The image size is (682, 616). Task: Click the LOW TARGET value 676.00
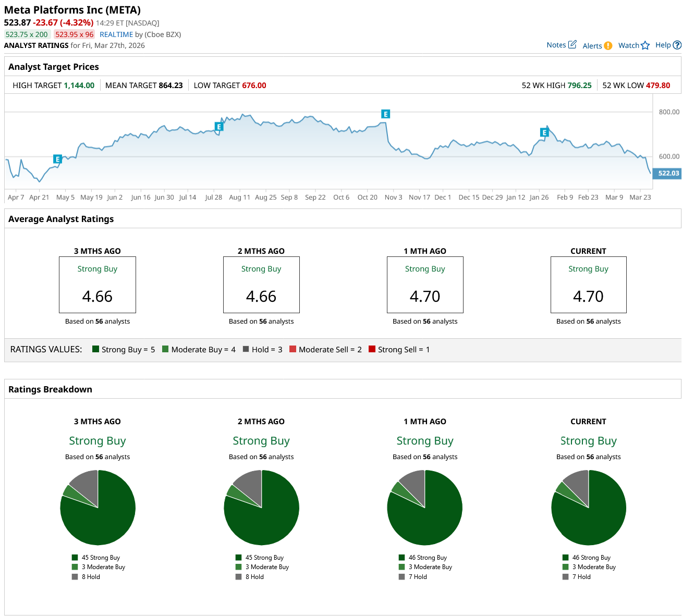pyautogui.click(x=254, y=85)
